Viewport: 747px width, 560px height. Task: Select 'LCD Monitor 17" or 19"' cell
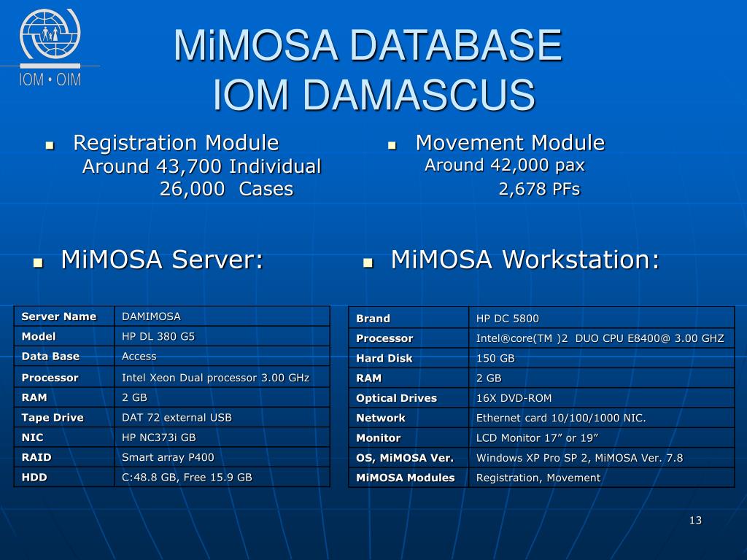tap(602, 437)
